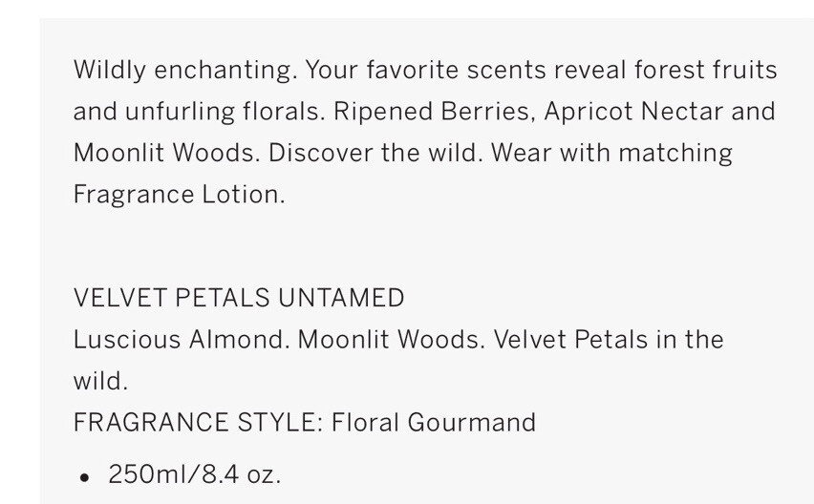Click the "Floral Gourmand" style value
The image size is (814, 504).
434,422
